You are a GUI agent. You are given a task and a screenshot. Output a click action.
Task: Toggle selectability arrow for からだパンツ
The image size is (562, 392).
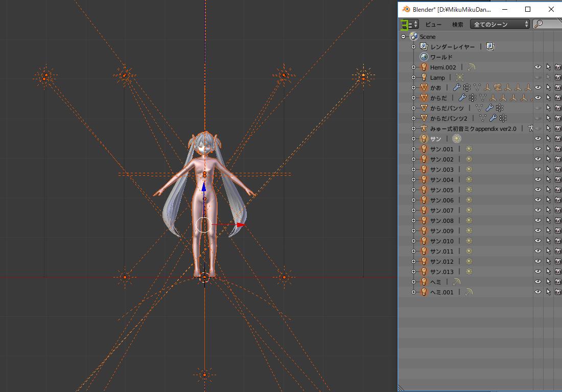[x=548, y=108]
